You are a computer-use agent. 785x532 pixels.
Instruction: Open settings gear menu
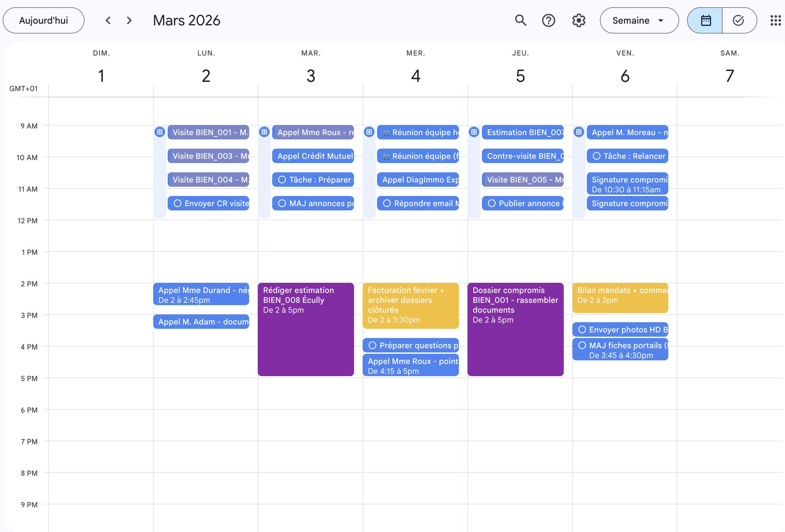tap(579, 20)
